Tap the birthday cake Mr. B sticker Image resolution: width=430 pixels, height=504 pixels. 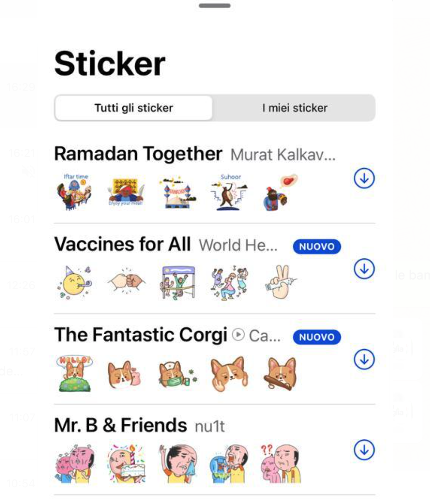[x=126, y=464]
